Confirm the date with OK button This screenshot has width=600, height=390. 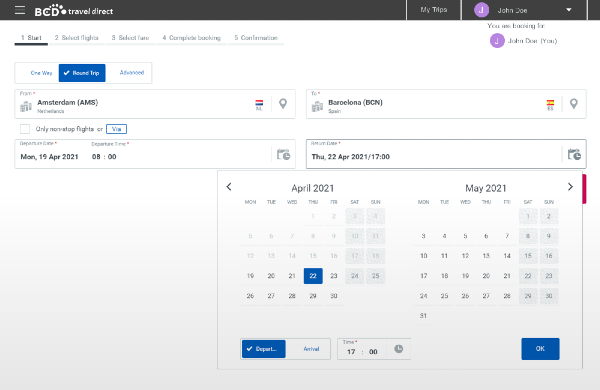coord(540,349)
